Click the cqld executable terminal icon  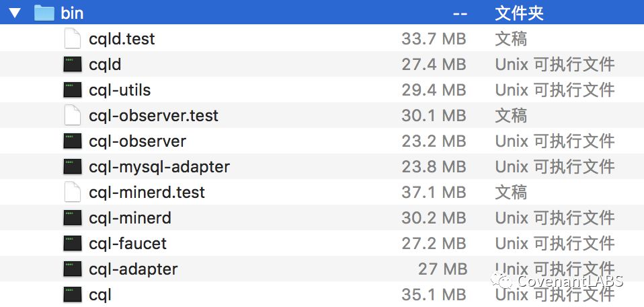click(x=73, y=65)
